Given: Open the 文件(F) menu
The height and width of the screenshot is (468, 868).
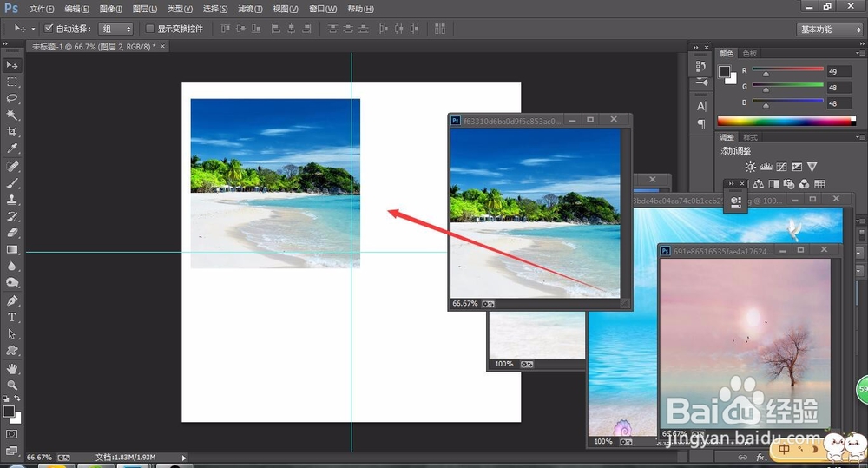Looking at the screenshot, I should pos(42,9).
